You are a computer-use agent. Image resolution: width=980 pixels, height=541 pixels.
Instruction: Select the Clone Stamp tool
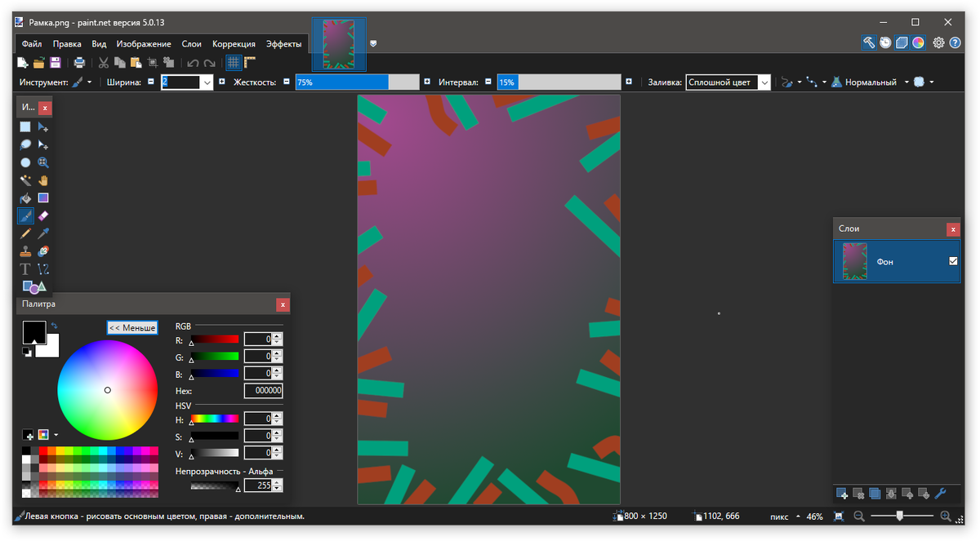point(25,251)
